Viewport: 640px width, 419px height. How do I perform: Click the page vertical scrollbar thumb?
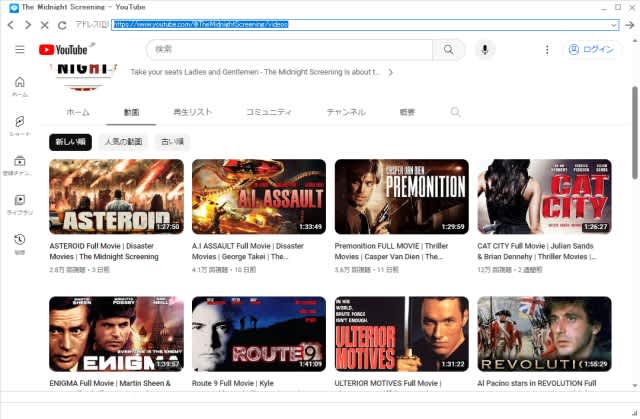(635, 133)
